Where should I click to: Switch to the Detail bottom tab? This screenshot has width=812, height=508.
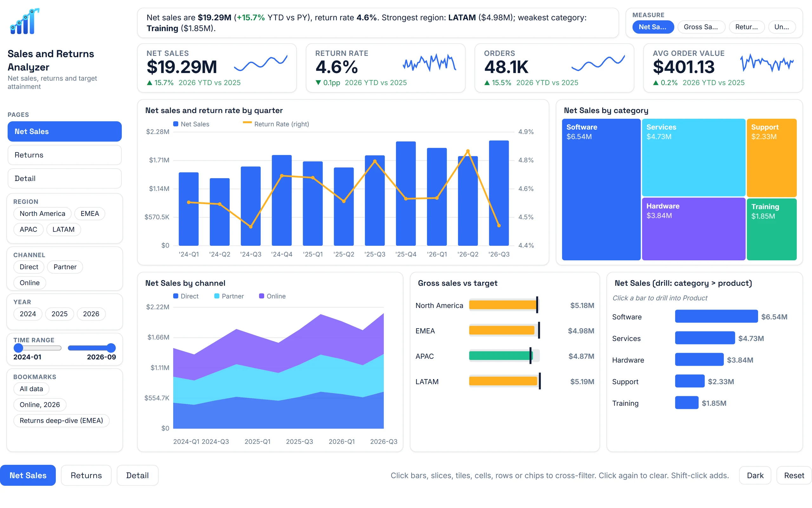137,475
